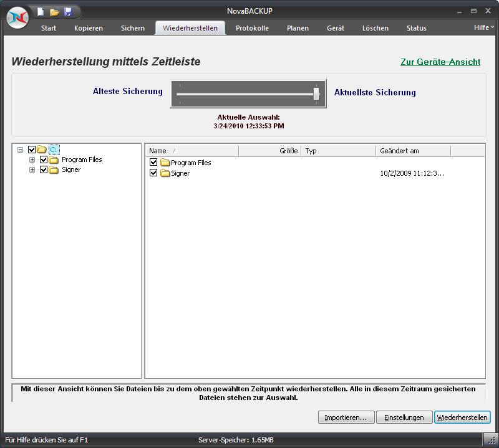Expand the Signer tree node
Screen dimensions: 499x448
pos(32,169)
